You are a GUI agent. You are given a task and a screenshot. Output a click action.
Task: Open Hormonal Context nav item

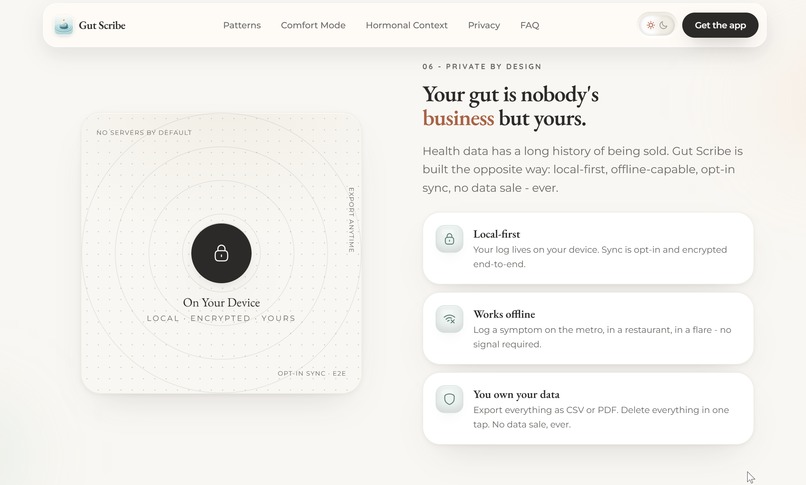407,25
